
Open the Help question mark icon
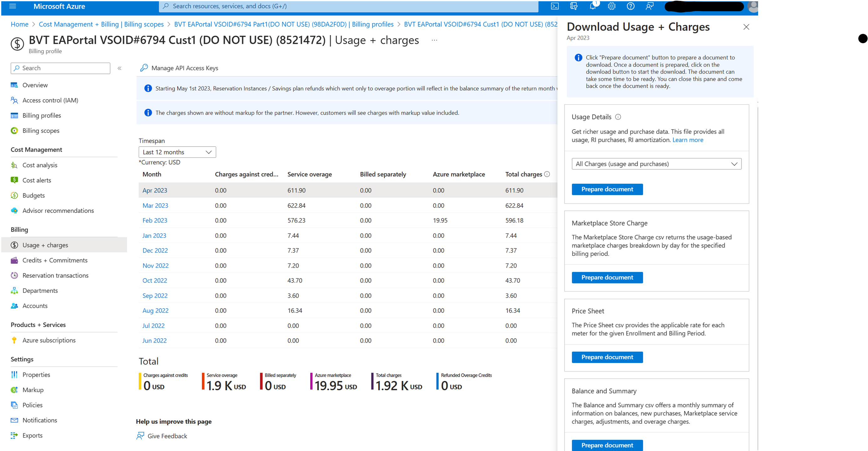coord(630,6)
